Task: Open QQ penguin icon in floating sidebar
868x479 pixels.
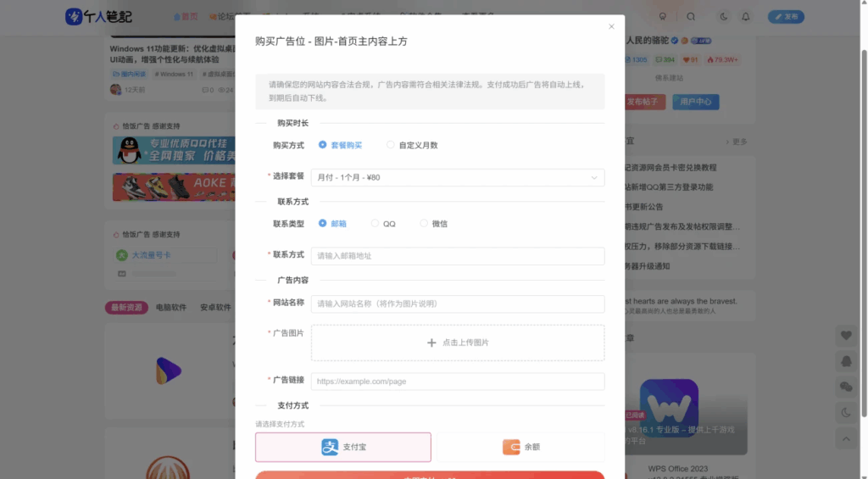Action: [x=845, y=361]
